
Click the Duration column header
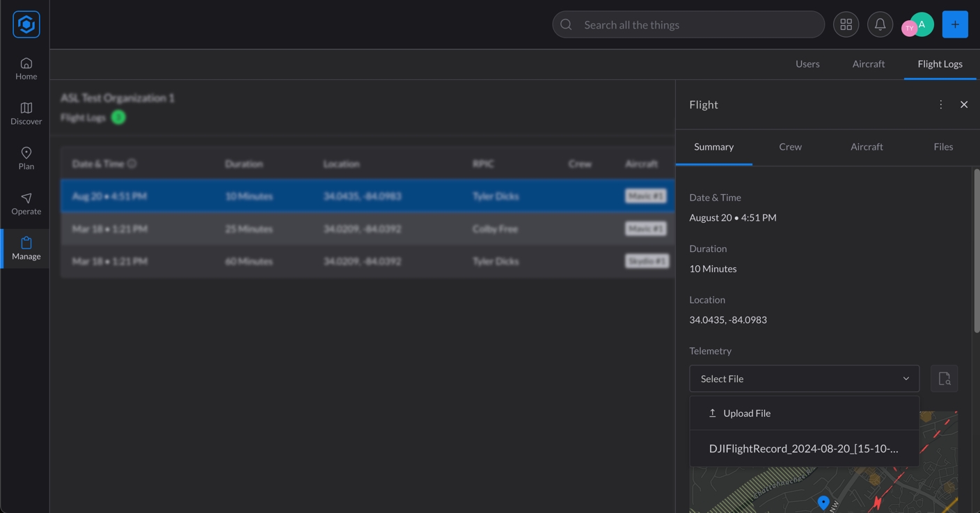point(244,164)
